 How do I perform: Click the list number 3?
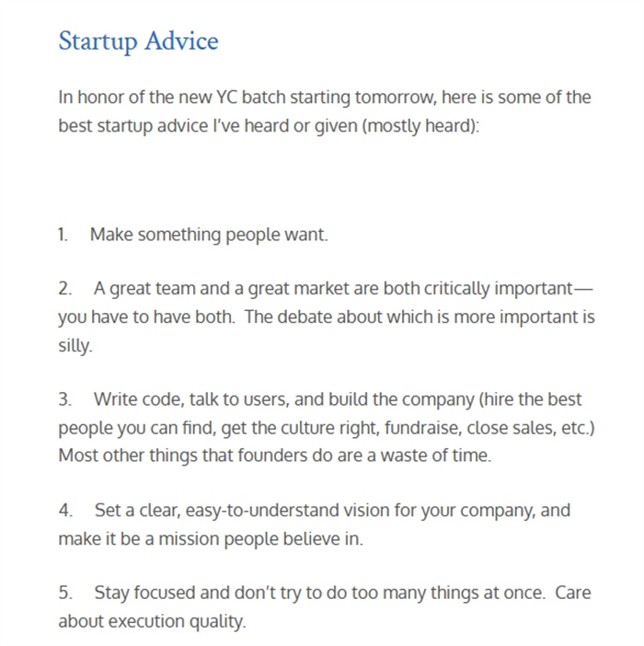tap(64, 400)
